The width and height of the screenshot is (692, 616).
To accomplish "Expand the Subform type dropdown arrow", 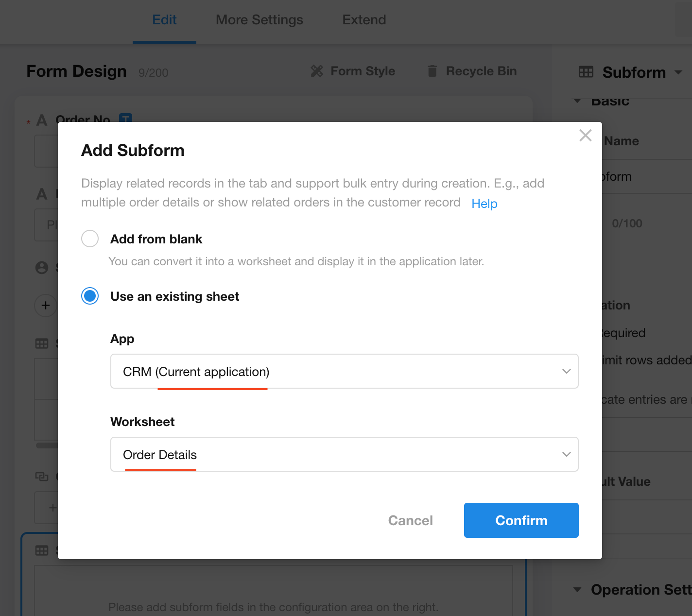I will click(x=678, y=72).
